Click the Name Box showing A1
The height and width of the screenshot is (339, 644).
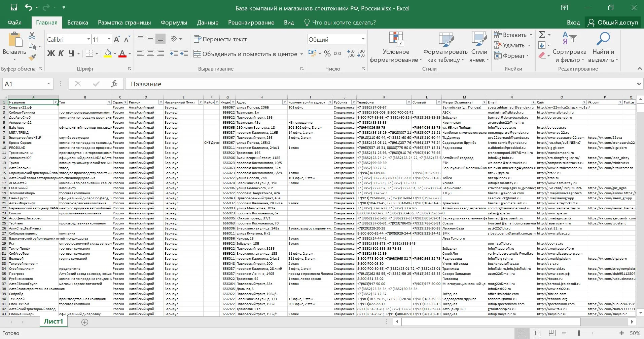tap(28, 84)
